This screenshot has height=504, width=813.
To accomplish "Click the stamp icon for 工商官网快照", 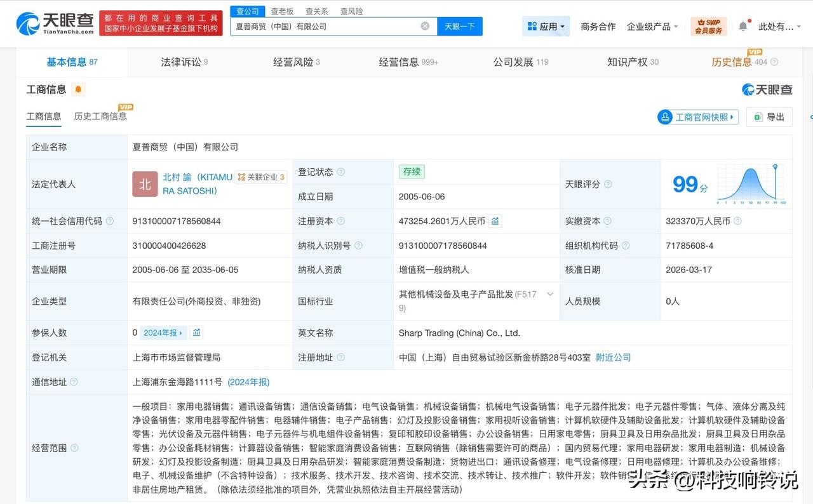I will pyautogui.click(x=665, y=117).
